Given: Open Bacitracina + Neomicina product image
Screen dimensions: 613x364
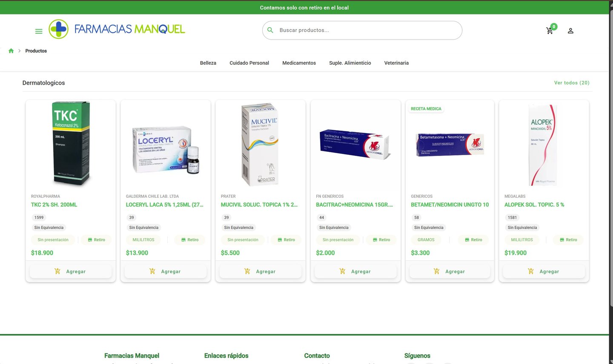Looking at the screenshot, I should point(355,145).
